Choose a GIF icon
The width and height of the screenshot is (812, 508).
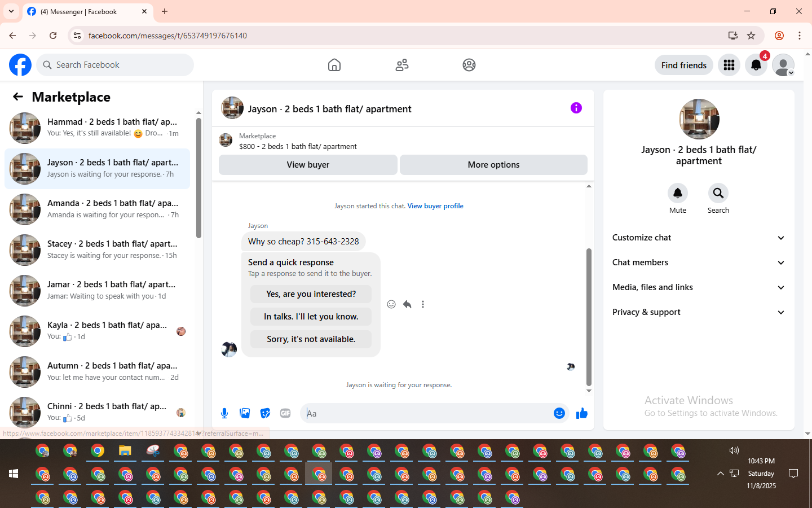tap(285, 413)
